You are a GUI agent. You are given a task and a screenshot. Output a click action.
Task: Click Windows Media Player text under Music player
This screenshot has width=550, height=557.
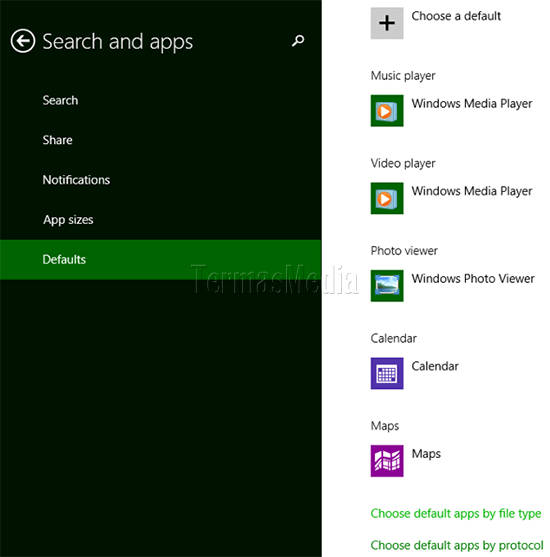tap(471, 104)
